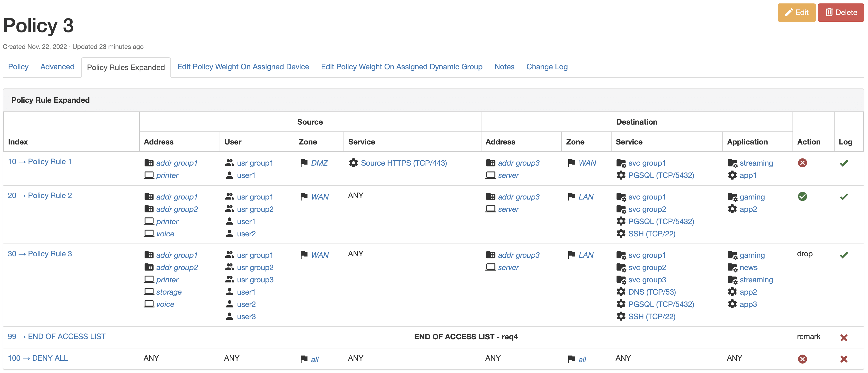Click the DMZ zone flag icon
Screen dimensions: 868x373
[x=304, y=163]
